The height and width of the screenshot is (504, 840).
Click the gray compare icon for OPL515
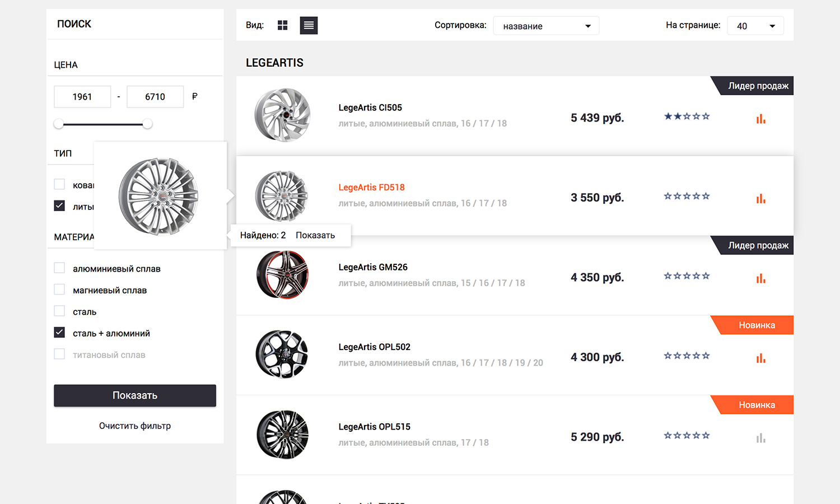pyautogui.click(x=760, y=438)
